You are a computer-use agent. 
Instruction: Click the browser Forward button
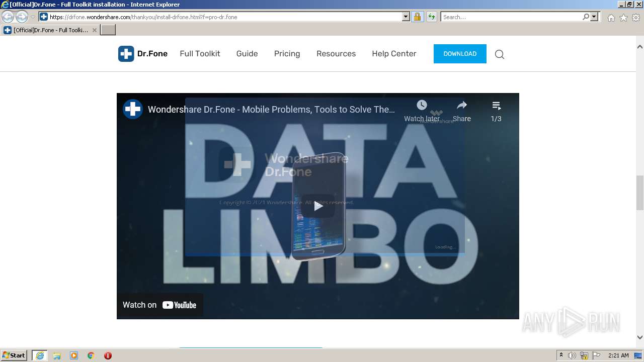pyautogui.click(x=22, y=17)
